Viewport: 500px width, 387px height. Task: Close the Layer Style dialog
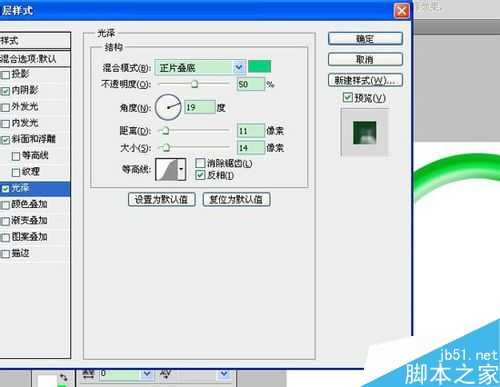[x=402, y=11]
